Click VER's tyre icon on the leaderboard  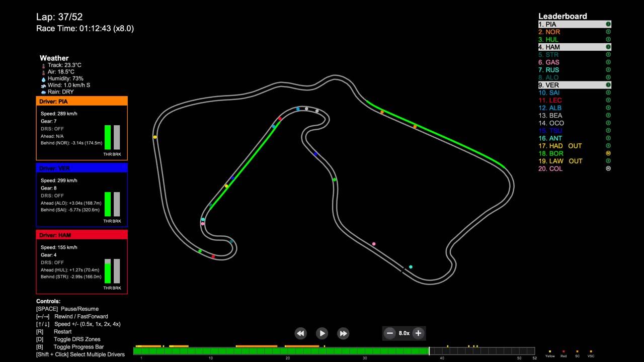608,85
